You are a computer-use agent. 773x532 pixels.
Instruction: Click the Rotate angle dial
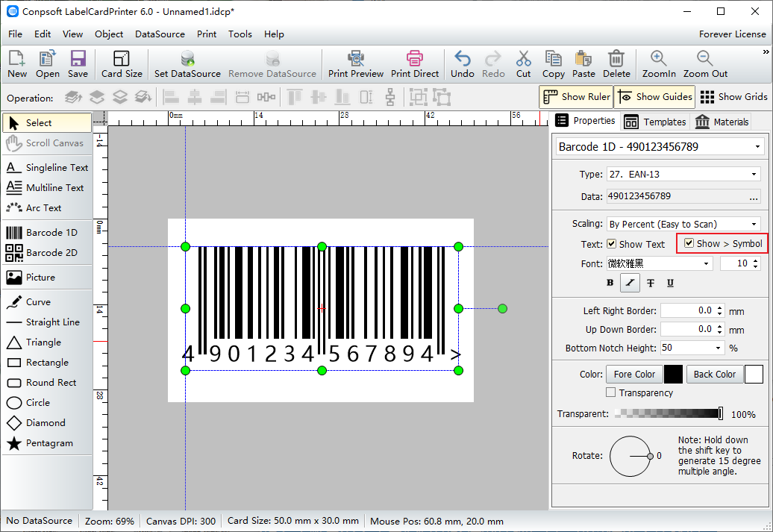630,456
